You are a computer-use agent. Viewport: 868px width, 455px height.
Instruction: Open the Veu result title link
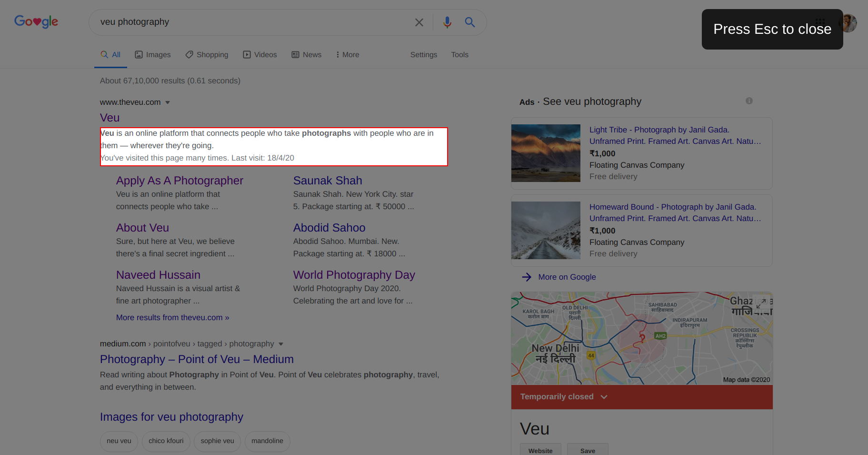coord(110,118)
